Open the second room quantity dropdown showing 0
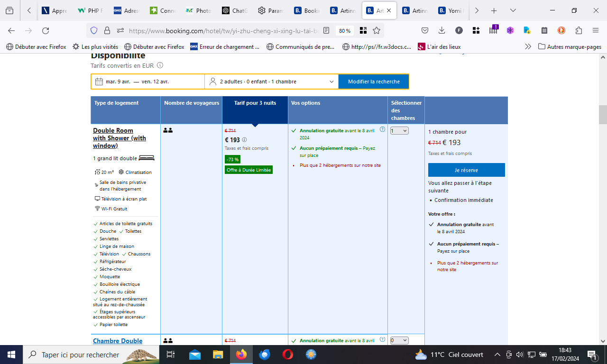Image resolution: width=607 pixels, height=364 pixels. click(x=399, y=340)
